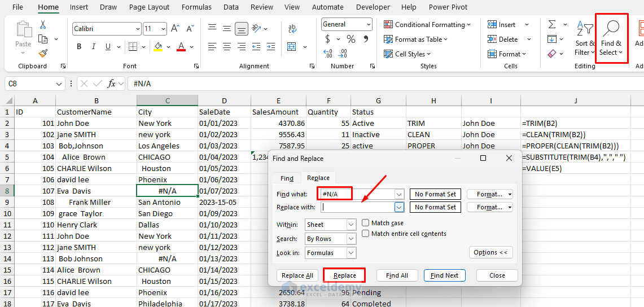Click Increase Indent icon

[x=271, y=46]
